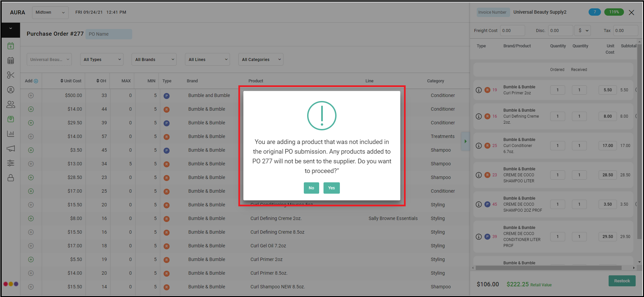Add the $29.50 product row
The width and height of the screenshot is (644, 297).
pyautogui.click(x=31, y=123)
